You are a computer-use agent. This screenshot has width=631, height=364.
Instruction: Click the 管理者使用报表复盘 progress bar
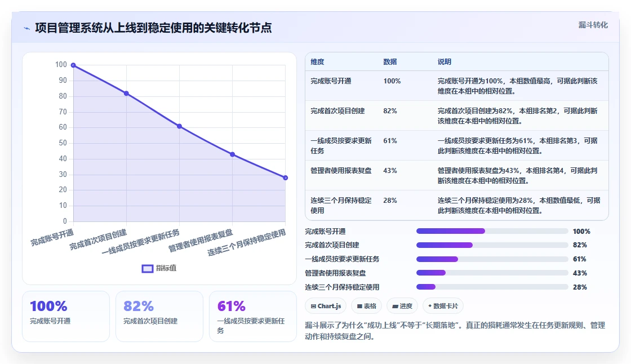492,273
